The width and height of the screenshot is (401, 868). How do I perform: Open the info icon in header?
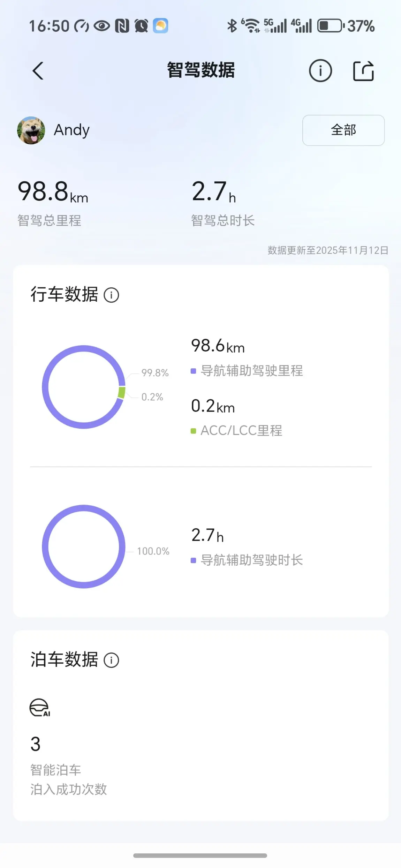(x=320, y=71)
